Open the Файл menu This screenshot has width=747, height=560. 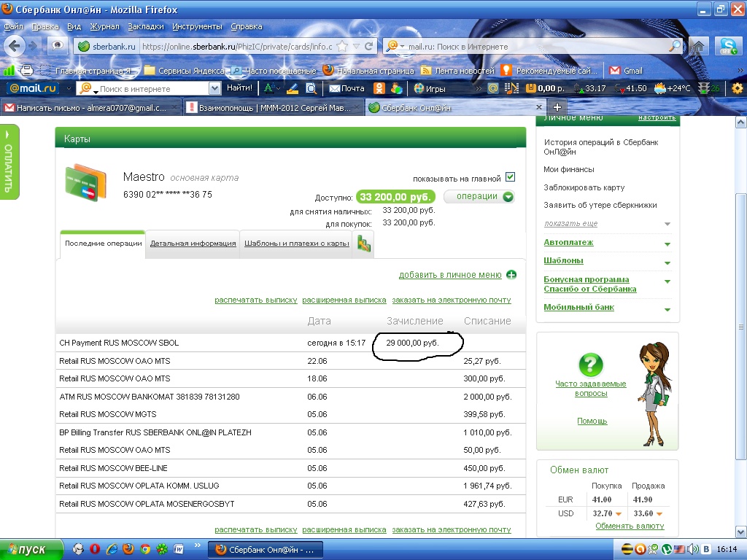13,27
